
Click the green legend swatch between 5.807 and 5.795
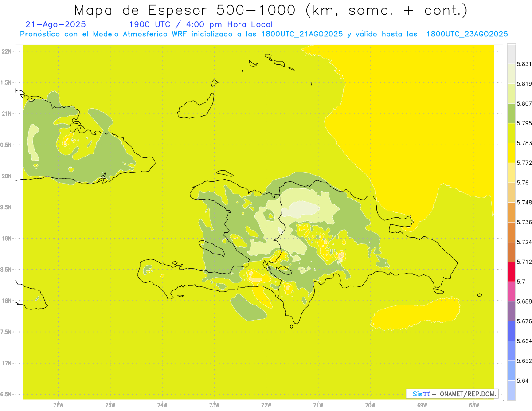511,113
